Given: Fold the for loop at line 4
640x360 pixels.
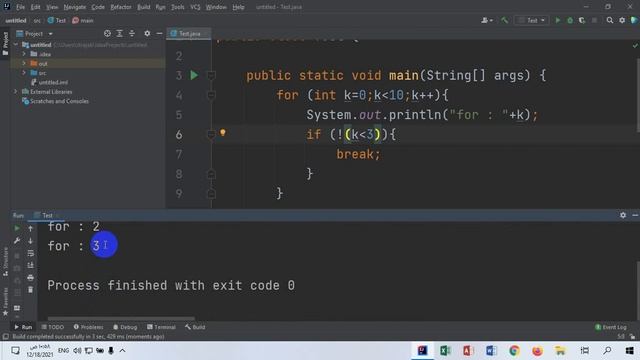Looking at the screenshot, I should [x=211, y=95].
